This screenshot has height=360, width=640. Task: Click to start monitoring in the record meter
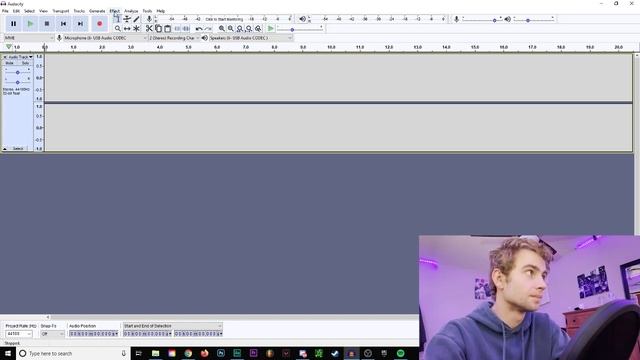point(224,19)
